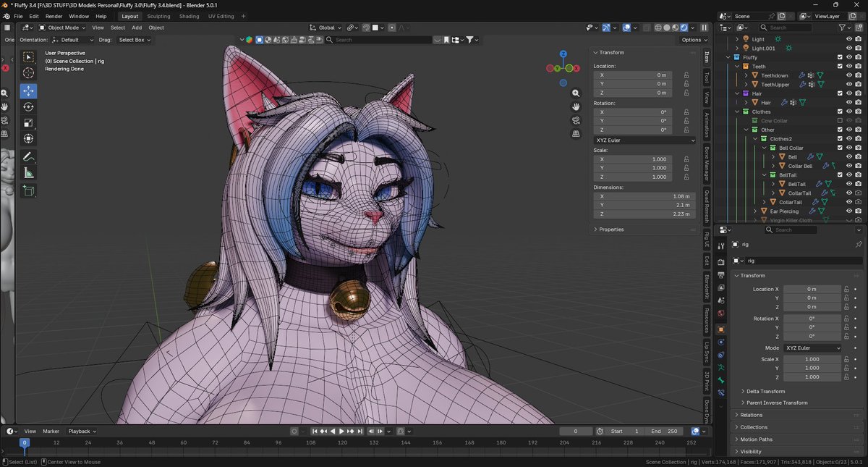Screen dimensions: 868x467
Task: Open the Drag Select Box dropdown
Action: pyautogui.click(x=135, y=40)
